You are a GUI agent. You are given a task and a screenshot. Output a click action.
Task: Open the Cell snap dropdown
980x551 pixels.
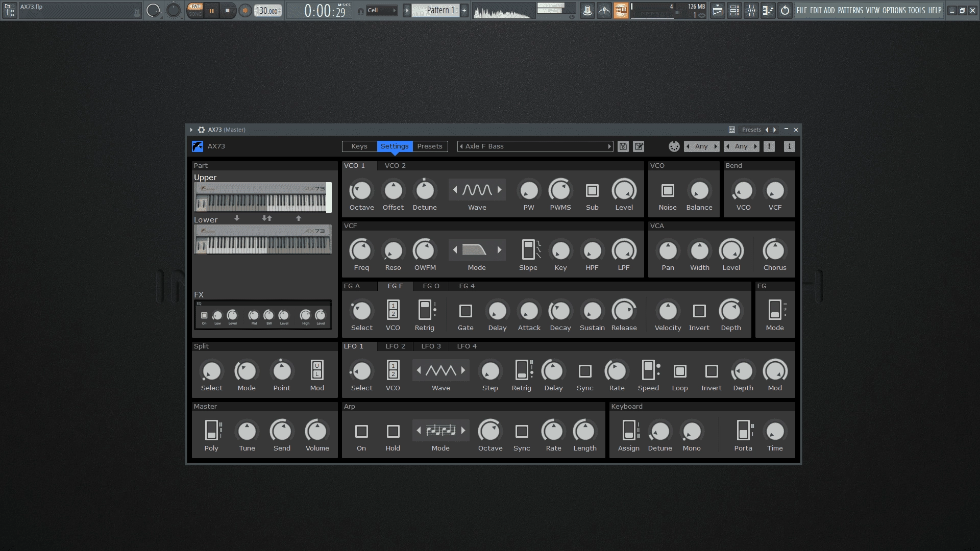pyautogui.click(x=382, y=10)
